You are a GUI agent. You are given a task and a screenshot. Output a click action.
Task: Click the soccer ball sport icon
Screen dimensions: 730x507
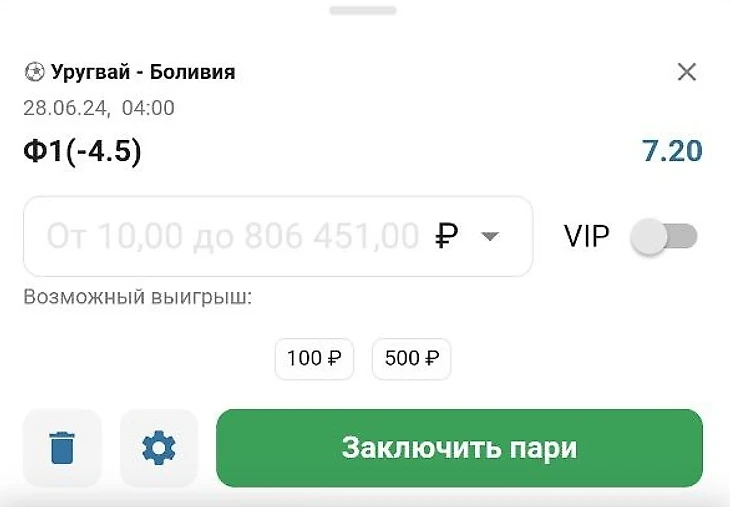pos(34,72)
